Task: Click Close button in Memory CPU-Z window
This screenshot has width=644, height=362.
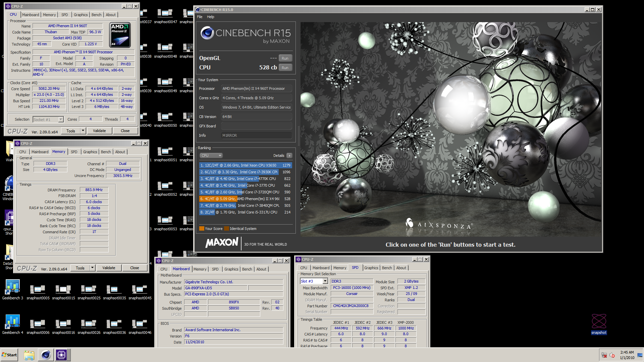Action: (x=135, y=268)
